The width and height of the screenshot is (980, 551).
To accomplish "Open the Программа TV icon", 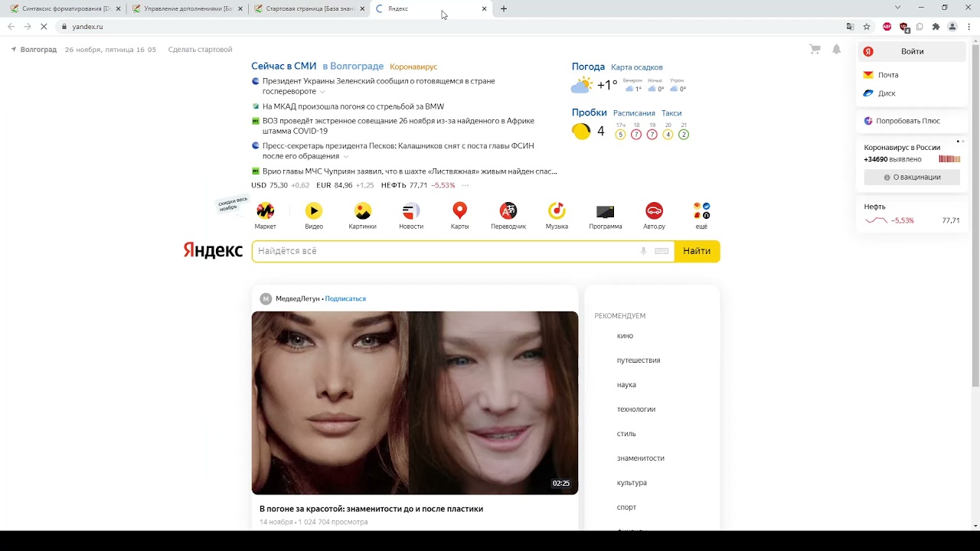I will pyautogui.click(x=606, y=211).
